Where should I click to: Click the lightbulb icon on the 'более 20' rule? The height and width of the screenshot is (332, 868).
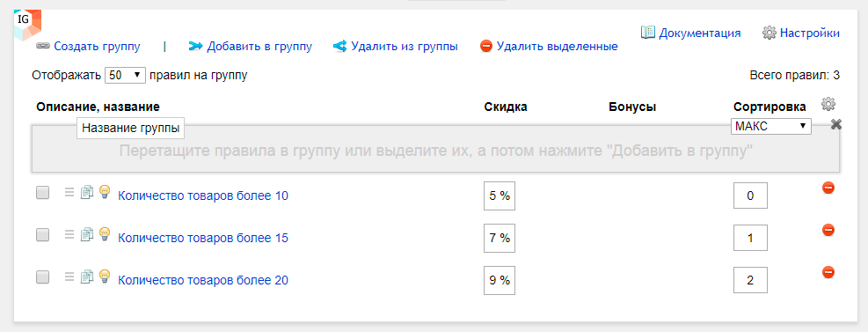point(104,276)
